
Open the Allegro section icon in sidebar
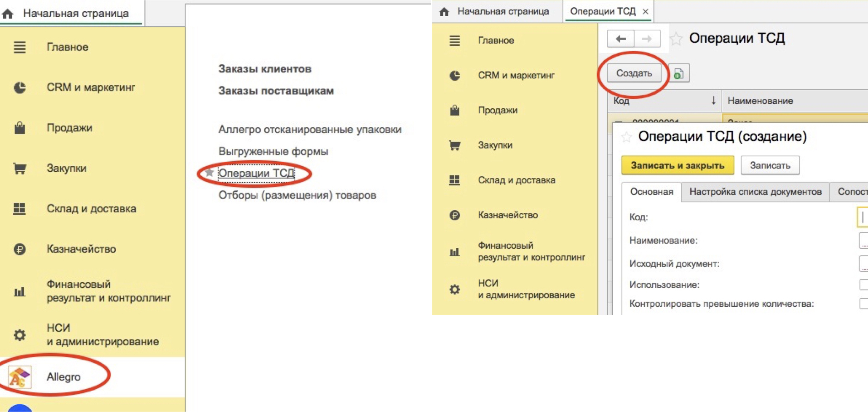coord(20,377)
